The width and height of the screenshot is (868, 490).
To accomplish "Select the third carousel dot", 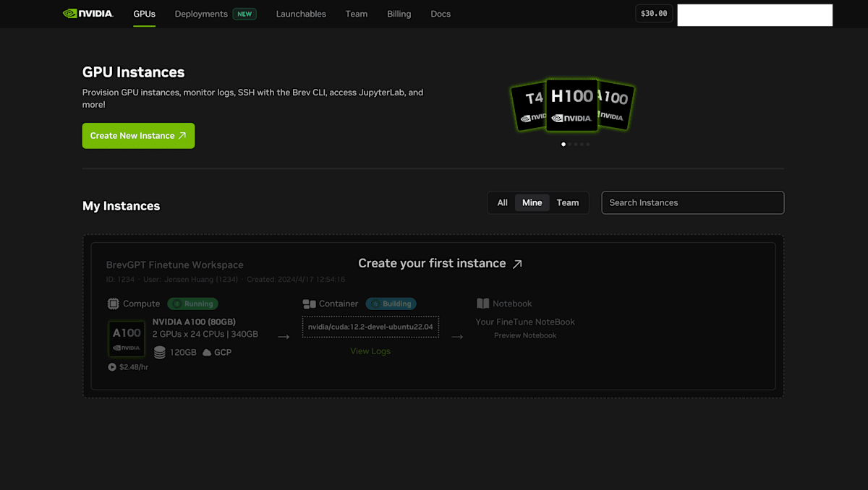I will [575, 144].
